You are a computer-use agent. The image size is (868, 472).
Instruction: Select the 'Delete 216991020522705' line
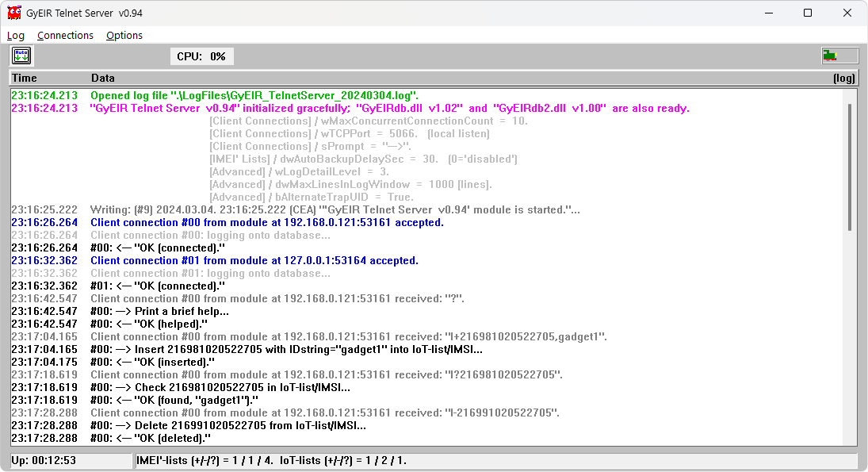228,426
